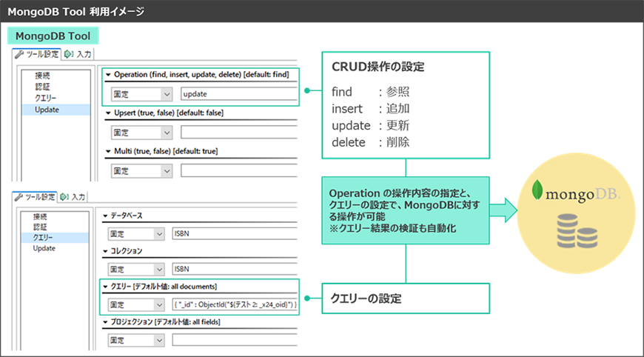Select クエリー in the upper panel list
Image resolution: width=644 pixels, height=357 pixels.
click(45, 99)
